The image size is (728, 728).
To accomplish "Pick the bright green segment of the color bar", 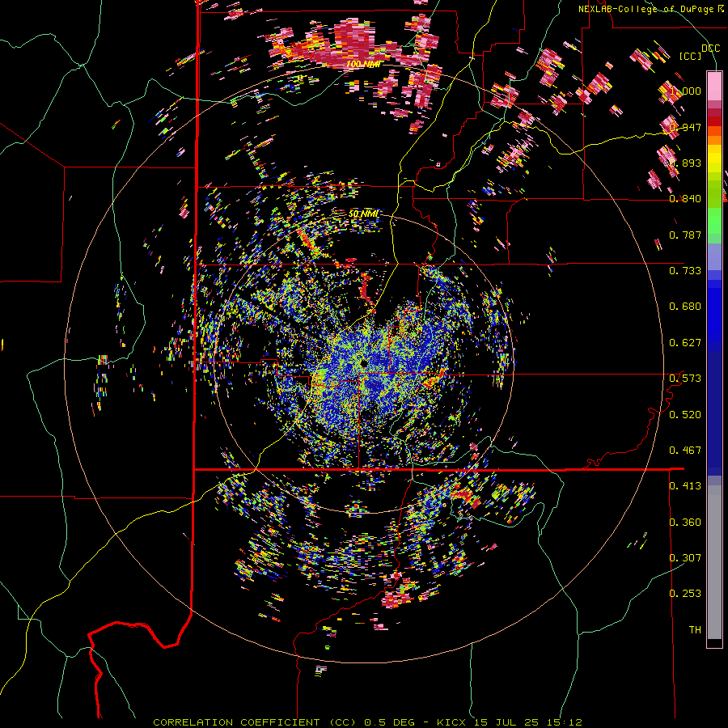I will tap(714, 221).
